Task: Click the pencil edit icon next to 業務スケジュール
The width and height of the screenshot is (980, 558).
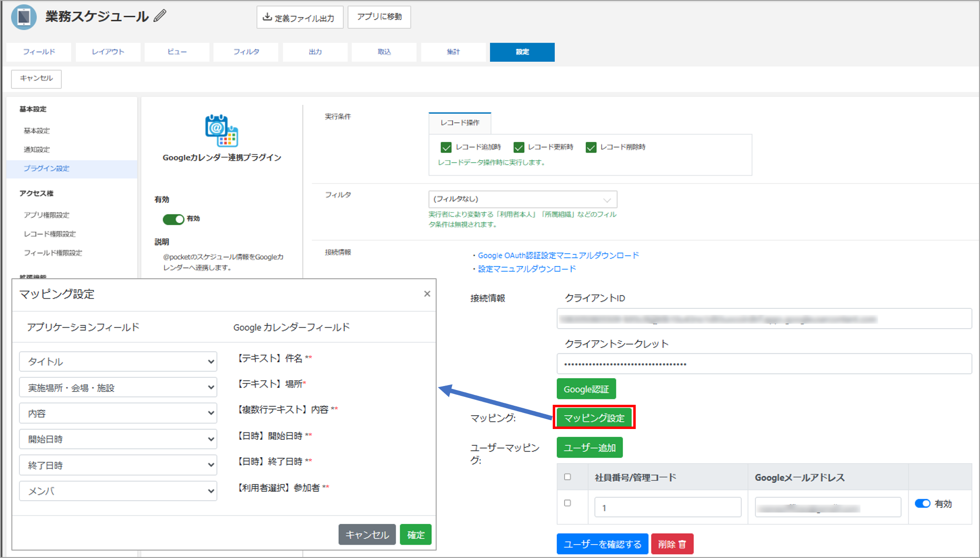Action: coord(160,16)
